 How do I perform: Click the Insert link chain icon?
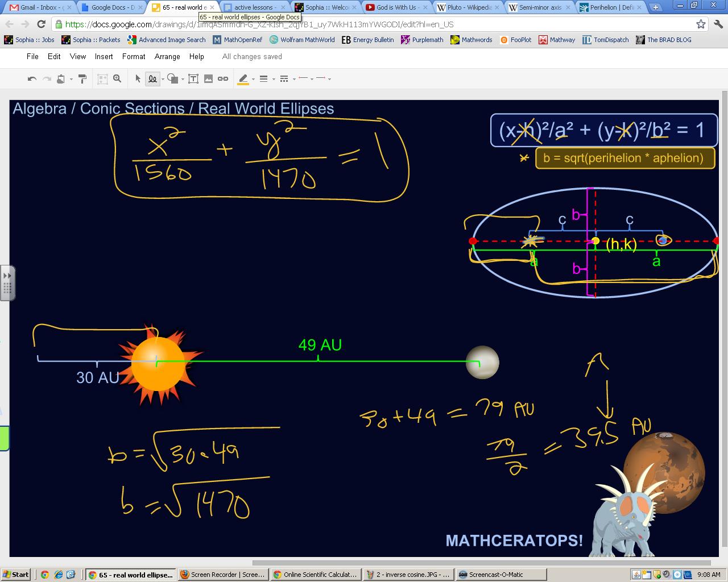pyautogui.click(x=223, y=79)
